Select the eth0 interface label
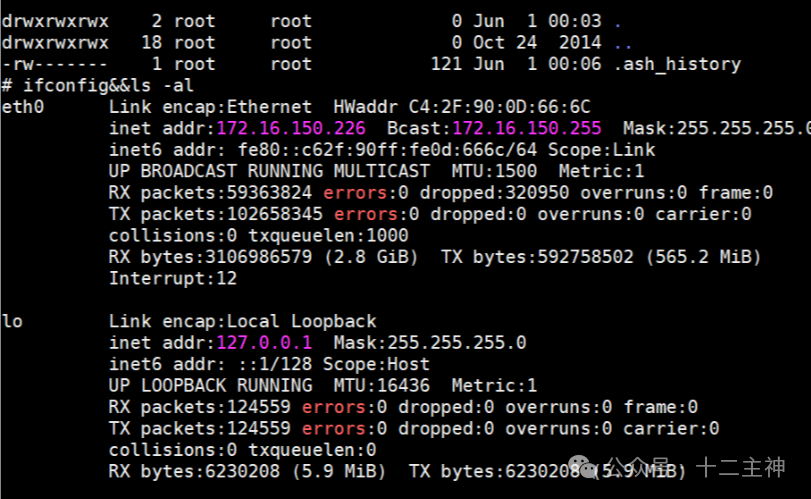This screenshot has width=811, height=499. click(23, 107)
